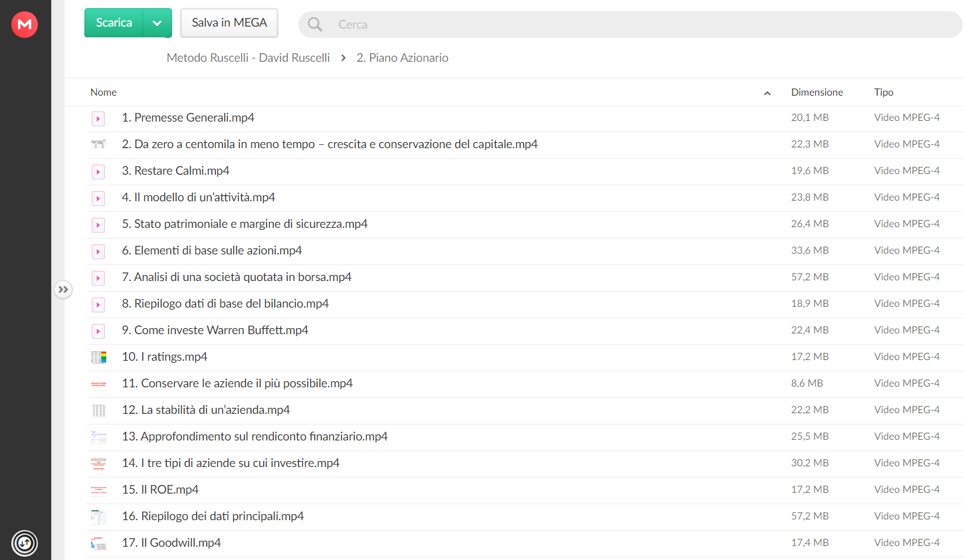Viewport: 964px width, 560px height.
Task: Click thumbnail of 17. Il Goodwill.mp4
Action: point(98,543)
